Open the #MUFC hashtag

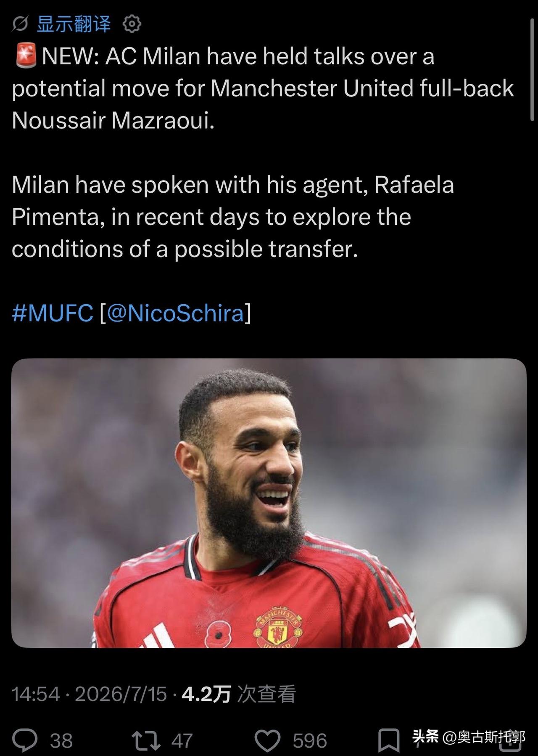pyautogui.click(x=53, y=313)
